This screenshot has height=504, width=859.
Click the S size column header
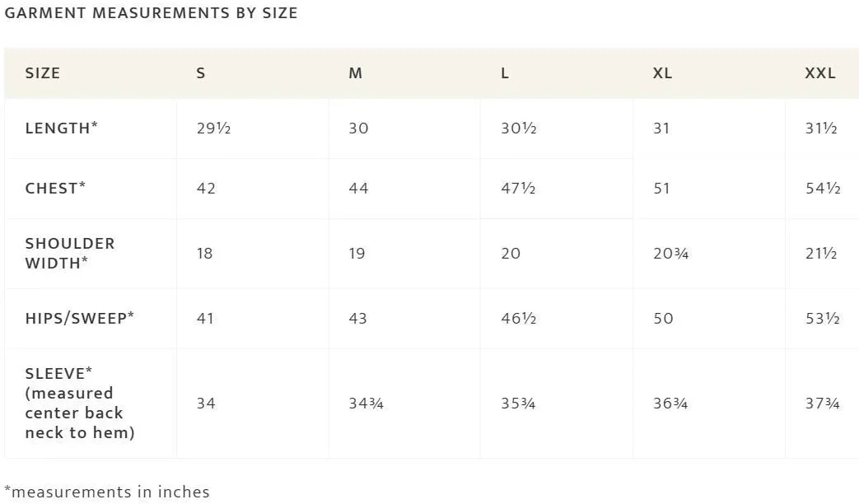point(200,72)
